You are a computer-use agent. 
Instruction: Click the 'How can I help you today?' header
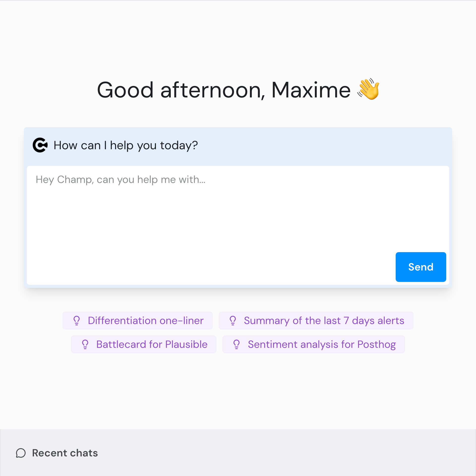[x=126, y=145]
